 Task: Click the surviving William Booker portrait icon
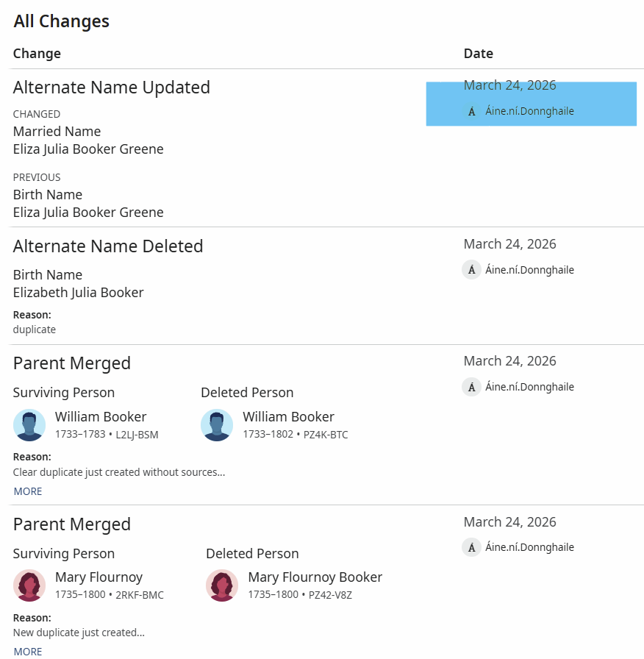point(29,425)
